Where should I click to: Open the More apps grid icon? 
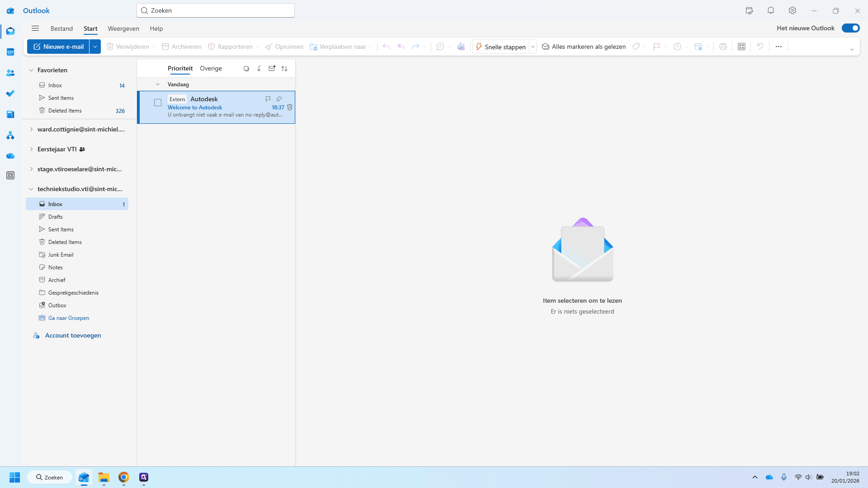coord(10,175)
